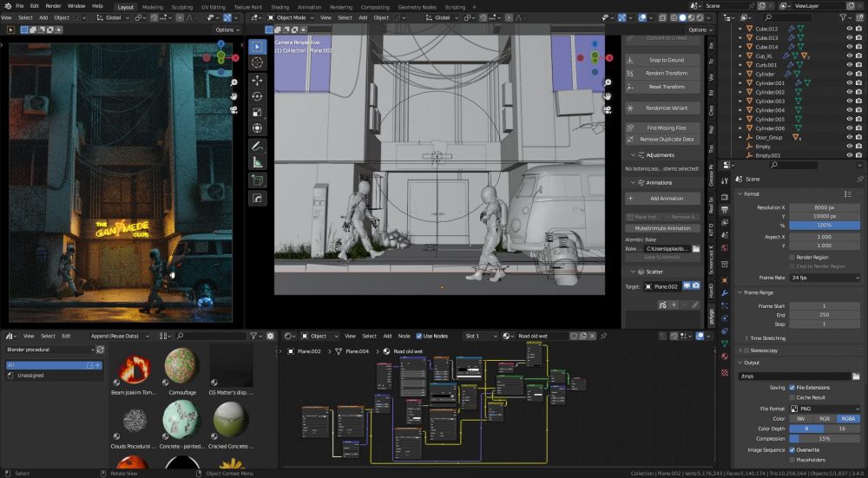This screenshot has width=868, height=478.
Task: Select the Add Cube tool
Action: (x=257, y=180)
